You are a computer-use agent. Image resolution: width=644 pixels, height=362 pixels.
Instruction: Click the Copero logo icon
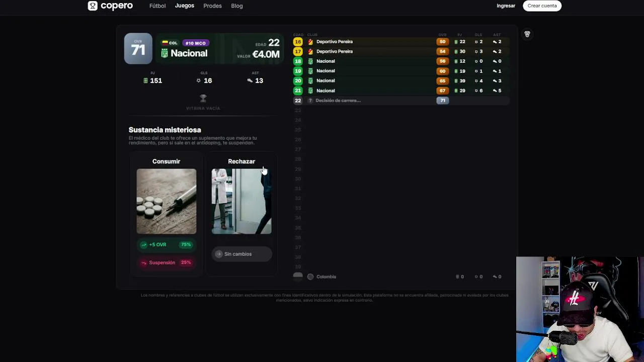pos(93,6)
